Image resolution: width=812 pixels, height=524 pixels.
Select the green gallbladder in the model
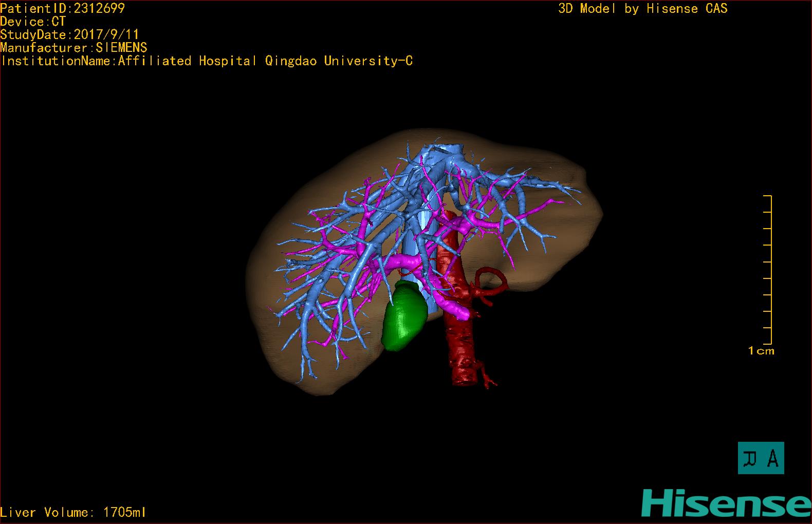click(405, 316)
